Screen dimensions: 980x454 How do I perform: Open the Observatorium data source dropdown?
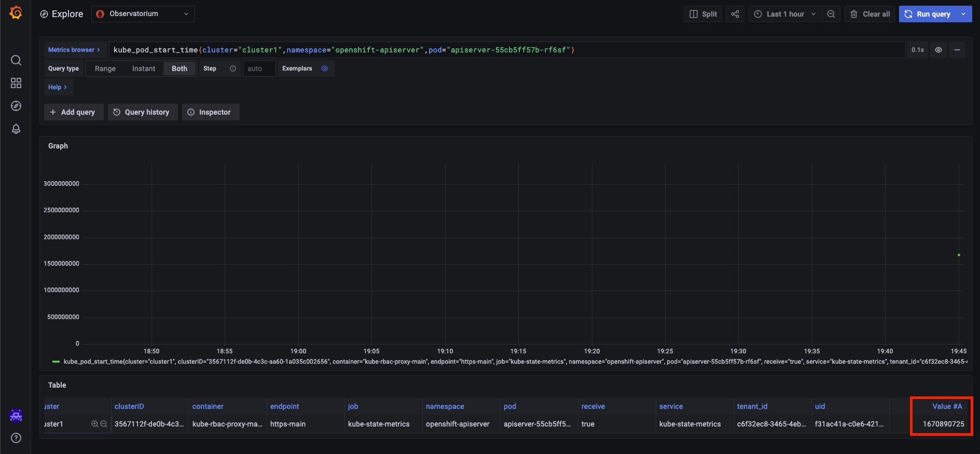pyautogui.click(x=143, y=14)
